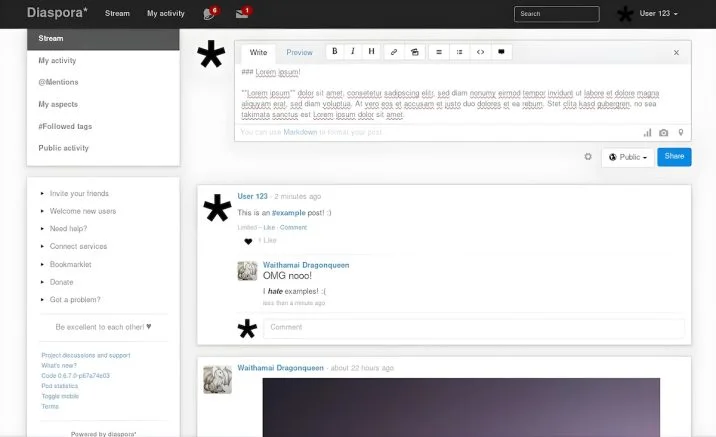
Task: Open the User 123 account menu
Action: pyautogui.click(x=658, y=14)
